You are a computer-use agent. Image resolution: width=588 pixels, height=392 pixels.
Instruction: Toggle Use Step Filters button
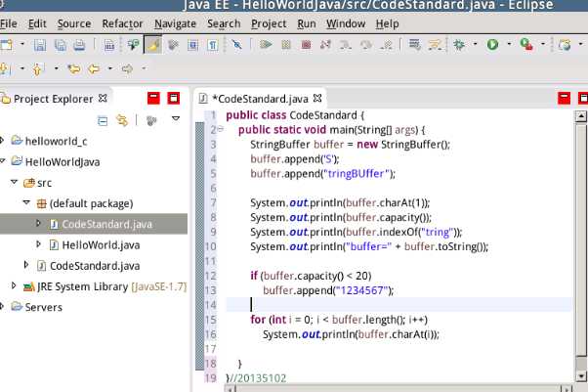click(x=435, y=45)
